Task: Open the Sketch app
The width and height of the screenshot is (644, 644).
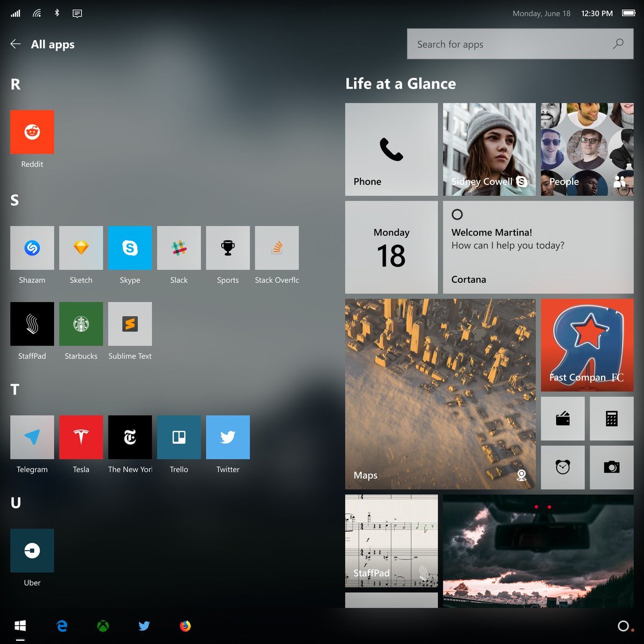Action: tap(81, 248)
